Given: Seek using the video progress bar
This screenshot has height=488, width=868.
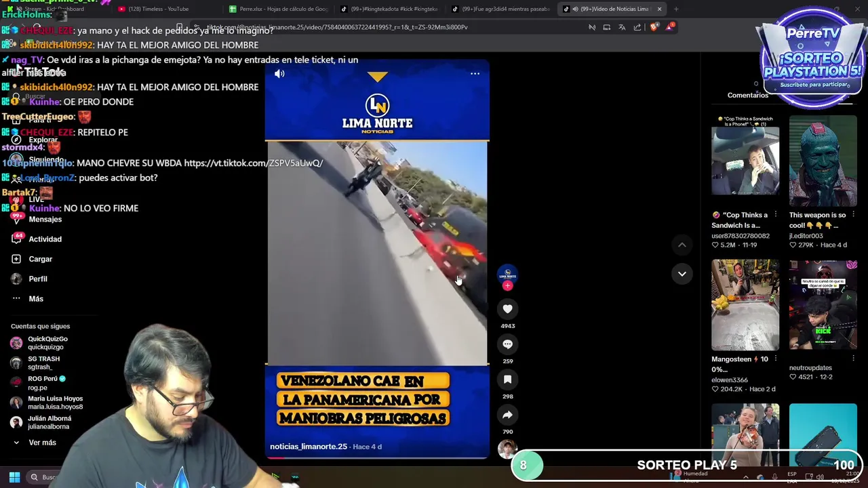Looking at the screenshot, I should point(376,457).
